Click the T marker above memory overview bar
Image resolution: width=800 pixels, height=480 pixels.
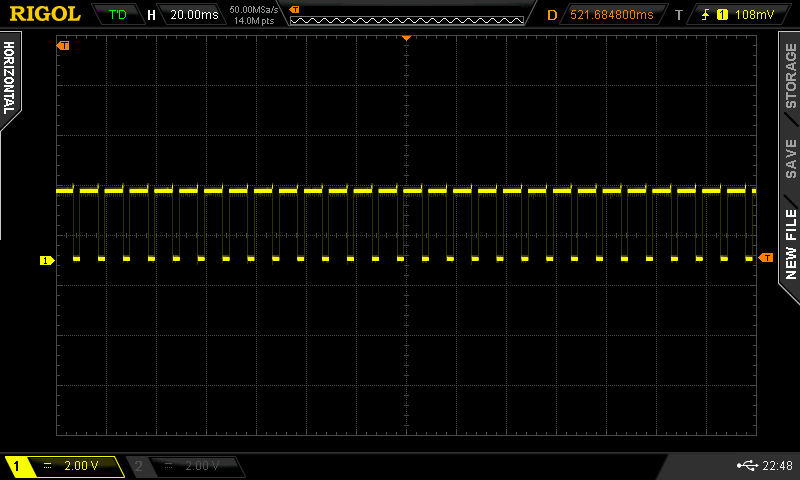(294, 9)
